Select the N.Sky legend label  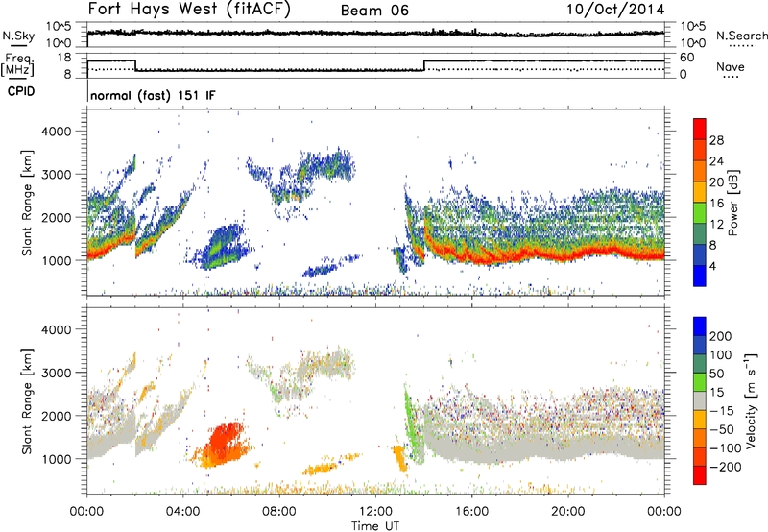point(18,36)
